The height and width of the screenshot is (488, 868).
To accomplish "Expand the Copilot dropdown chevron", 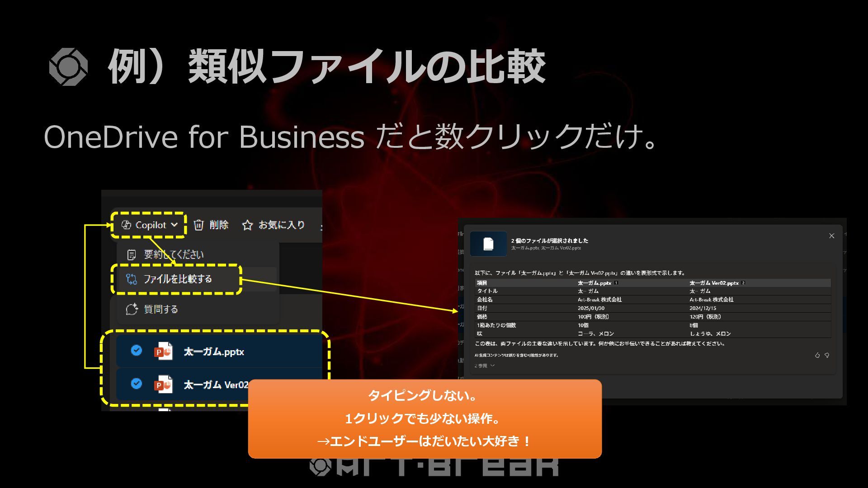I will click(x=175, y=225).
